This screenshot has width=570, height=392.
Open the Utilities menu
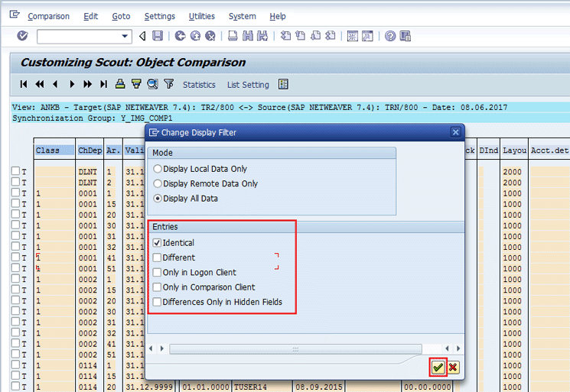click(x=202, y=16)
